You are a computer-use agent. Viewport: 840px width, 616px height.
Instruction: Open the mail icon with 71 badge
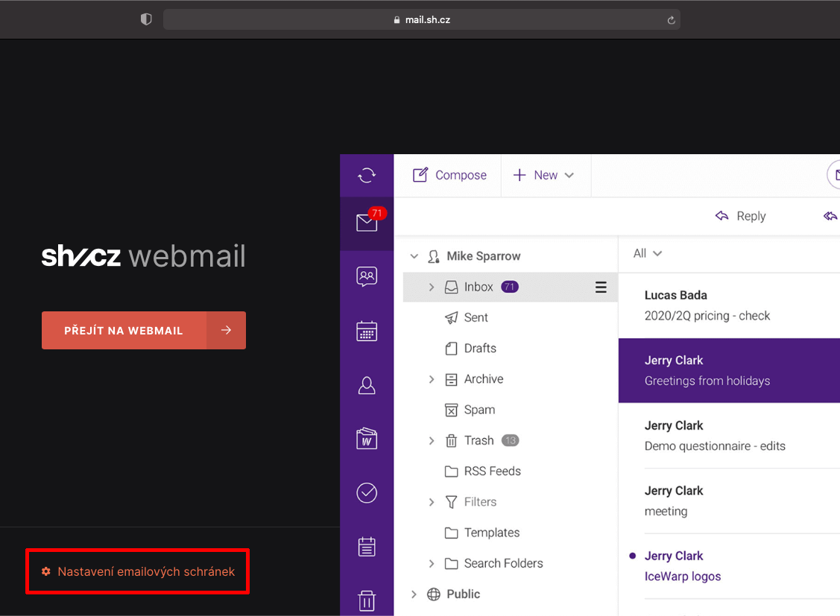(367, 223)
